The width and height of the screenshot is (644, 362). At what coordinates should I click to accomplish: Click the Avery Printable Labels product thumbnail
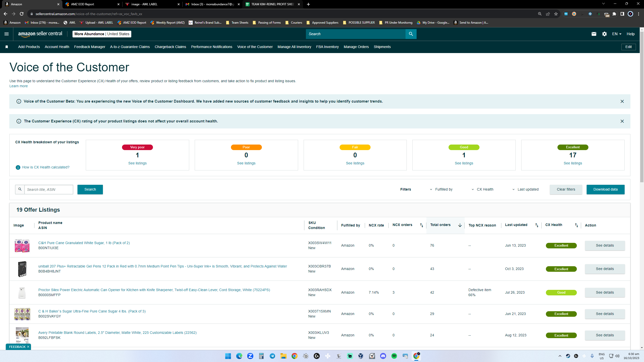click(22, 335)
